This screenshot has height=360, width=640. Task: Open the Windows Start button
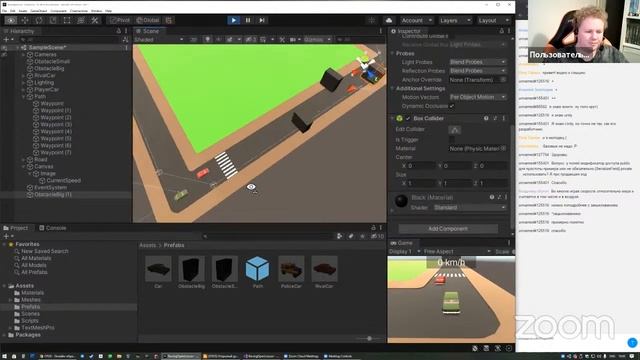[x=4, y=356]
